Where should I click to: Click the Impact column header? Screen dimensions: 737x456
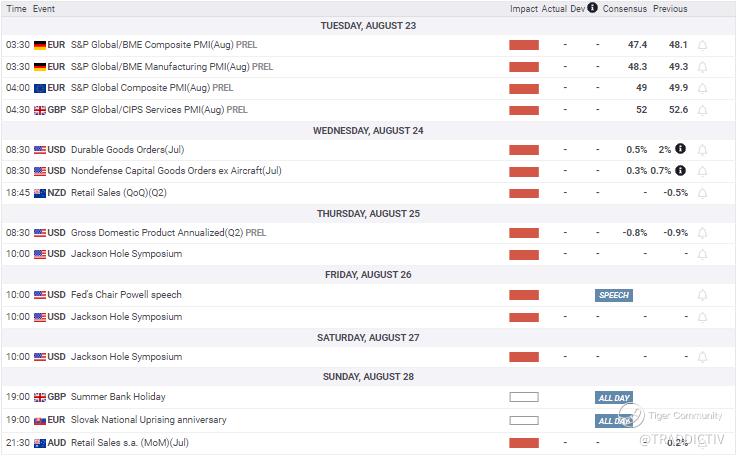(523, 9)
